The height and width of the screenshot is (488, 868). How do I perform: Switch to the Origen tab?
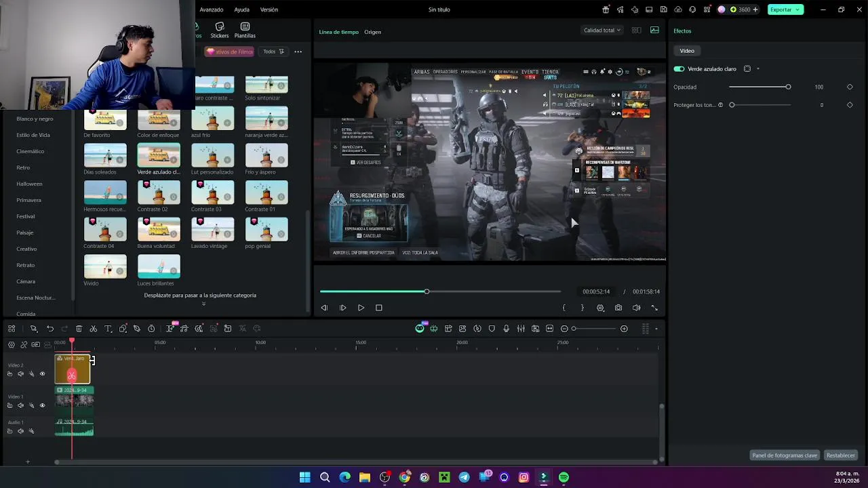[x=372, y=32]
